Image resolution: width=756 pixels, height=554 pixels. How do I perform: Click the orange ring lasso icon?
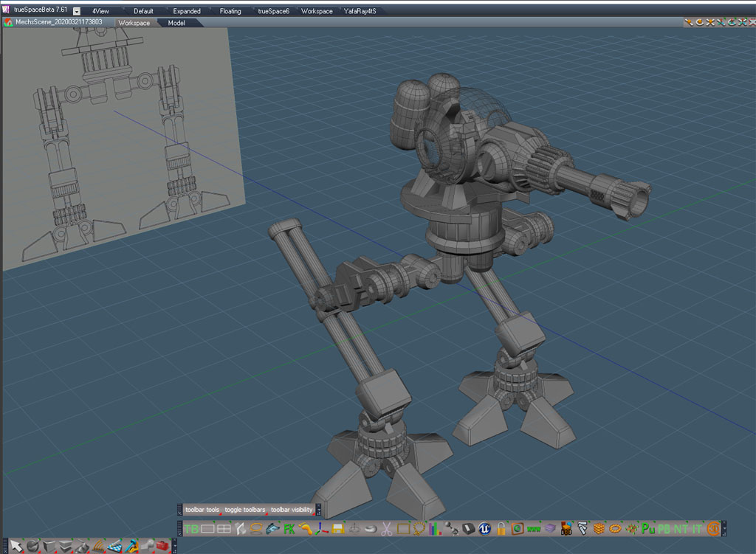pyautogui.click(x=256, y=529)
